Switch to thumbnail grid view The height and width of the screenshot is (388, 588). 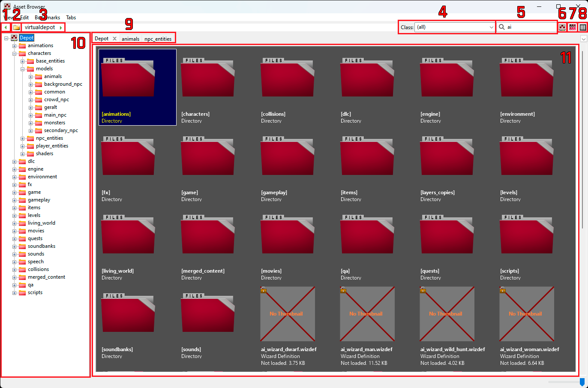click(x=573, y=27)
